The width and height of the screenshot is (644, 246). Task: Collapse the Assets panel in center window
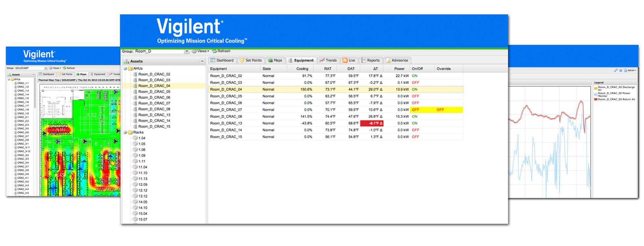202,61
